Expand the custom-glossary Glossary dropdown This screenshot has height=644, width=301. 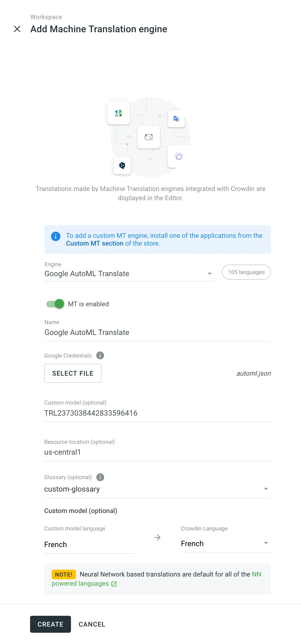pyautogui.click(x=266, y=489)
